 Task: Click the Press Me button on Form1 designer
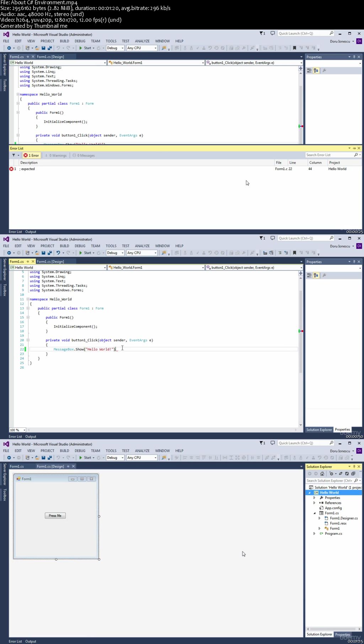(x=55, y=516)
